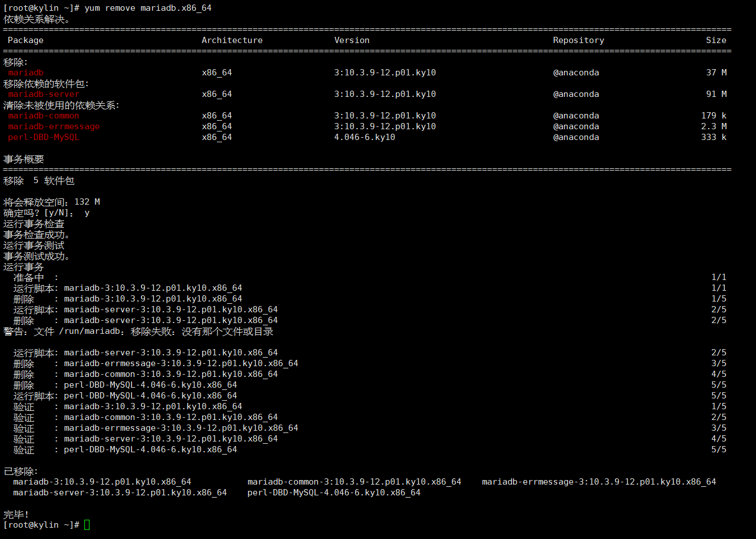Click the '准备中' progress line

(x=370, y=278)
